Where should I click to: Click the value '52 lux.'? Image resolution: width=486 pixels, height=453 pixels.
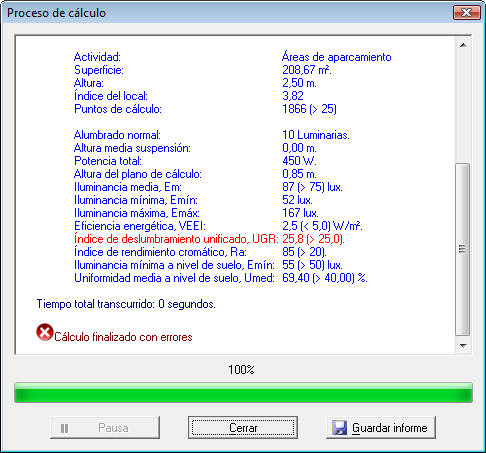(x=297, y=200)
